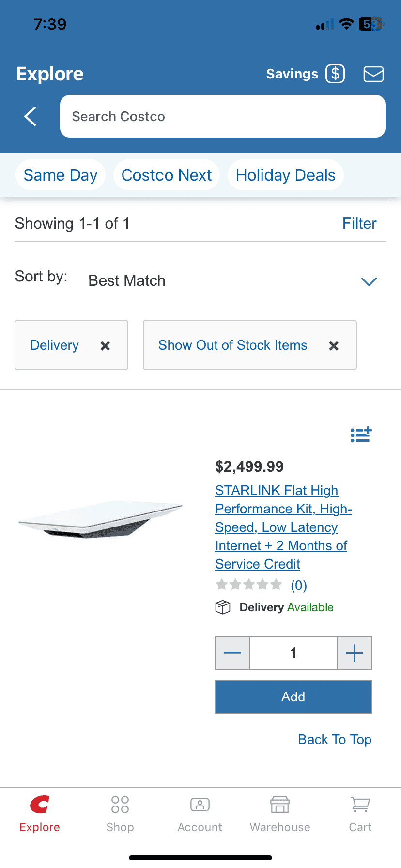Click into the Search Costco field
Viewport: 401px width, 868px height.
tap(223, 116)
